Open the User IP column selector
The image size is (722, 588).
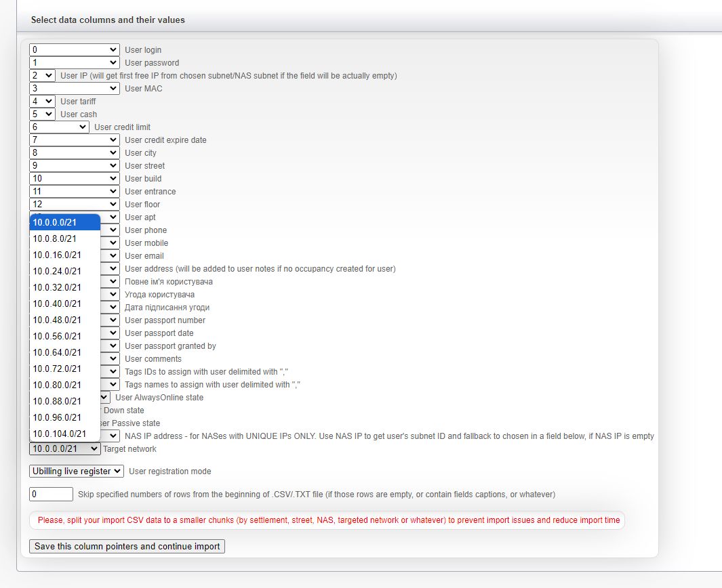(x=42, y=75)
